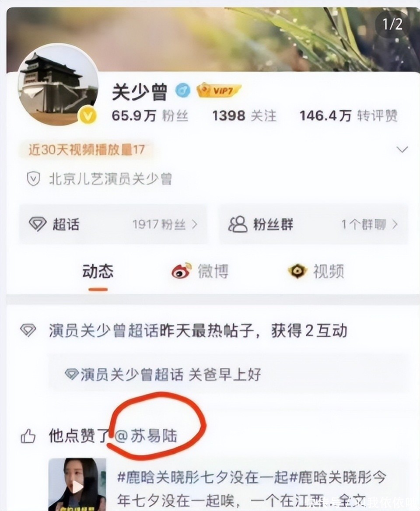Click the shield icon beside 北京儿艺演员关少曾
The image size is (420, 511).
coord(33,179)
